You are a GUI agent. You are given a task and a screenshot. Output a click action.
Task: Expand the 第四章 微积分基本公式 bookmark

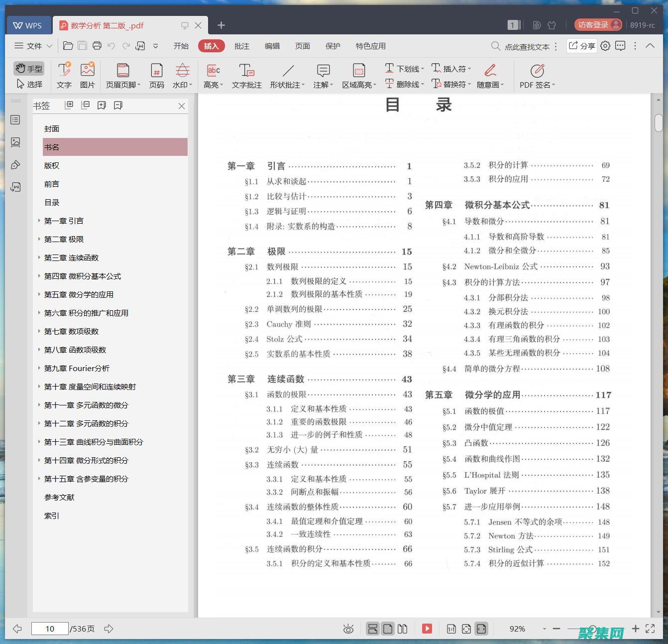(x=40, y=276)
